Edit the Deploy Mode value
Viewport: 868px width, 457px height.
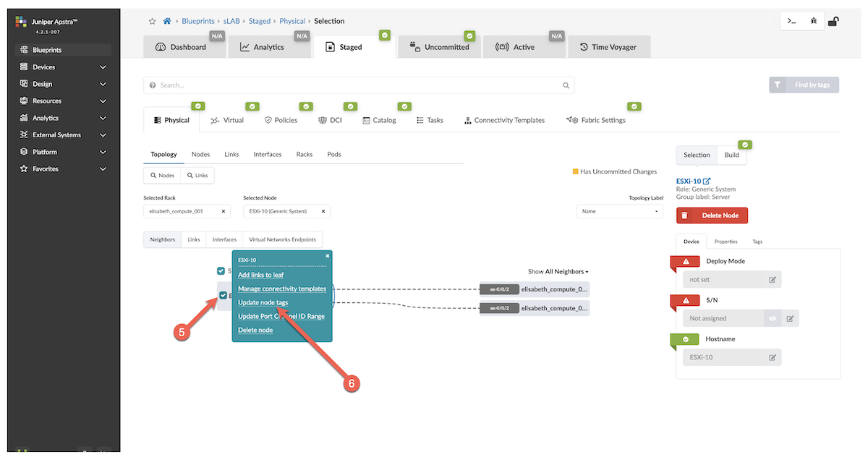(x=773, y=279)
